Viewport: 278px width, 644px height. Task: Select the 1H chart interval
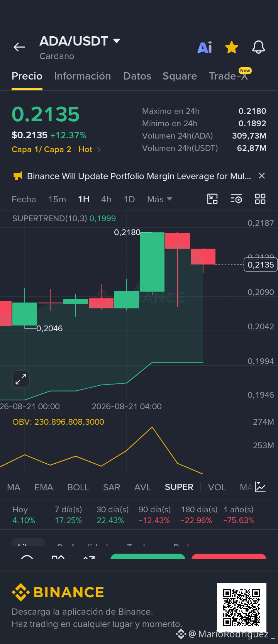(84, 199)
